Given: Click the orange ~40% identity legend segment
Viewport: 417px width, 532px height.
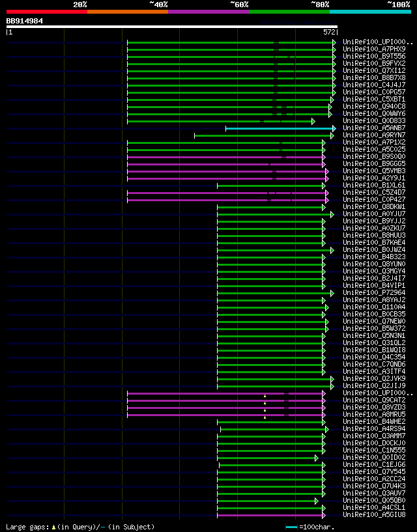Looking at the screenshot, I should pos(128,12).
